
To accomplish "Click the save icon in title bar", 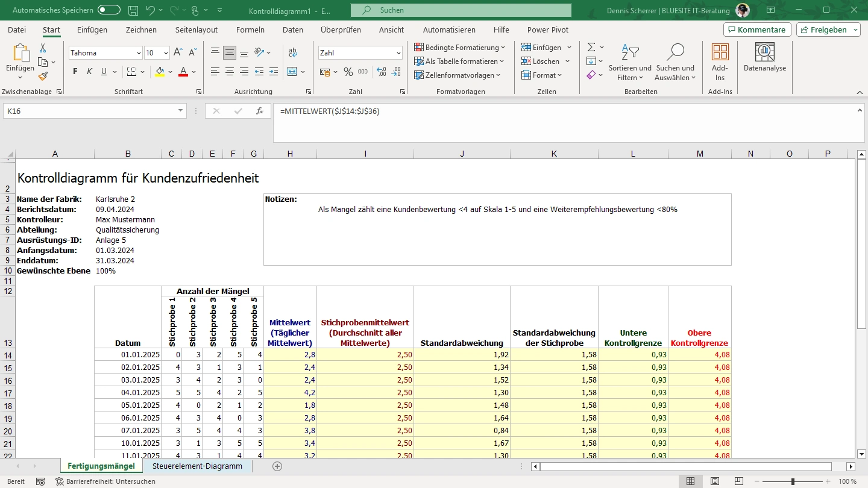I will pyautogui.click(x=133, y=10).
